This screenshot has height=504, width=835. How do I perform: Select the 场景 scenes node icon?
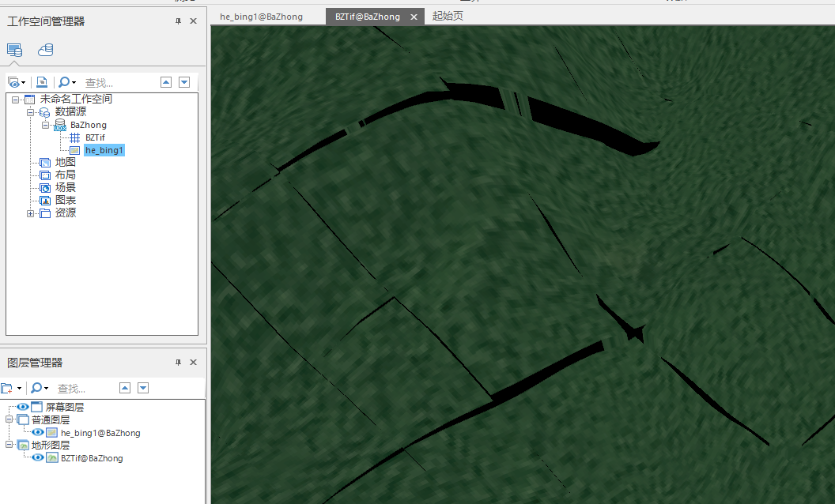coord(45,188)
